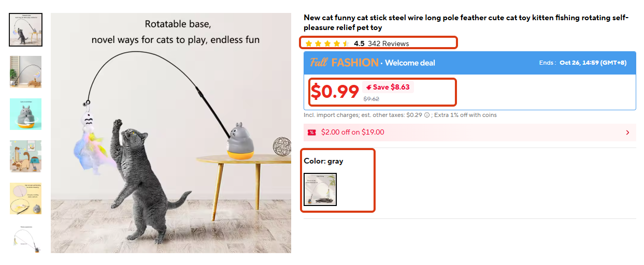This screenshot has width=644, height=265.
Task: Select the yellow background feature thumbnail
Action: tap(25, 198)
